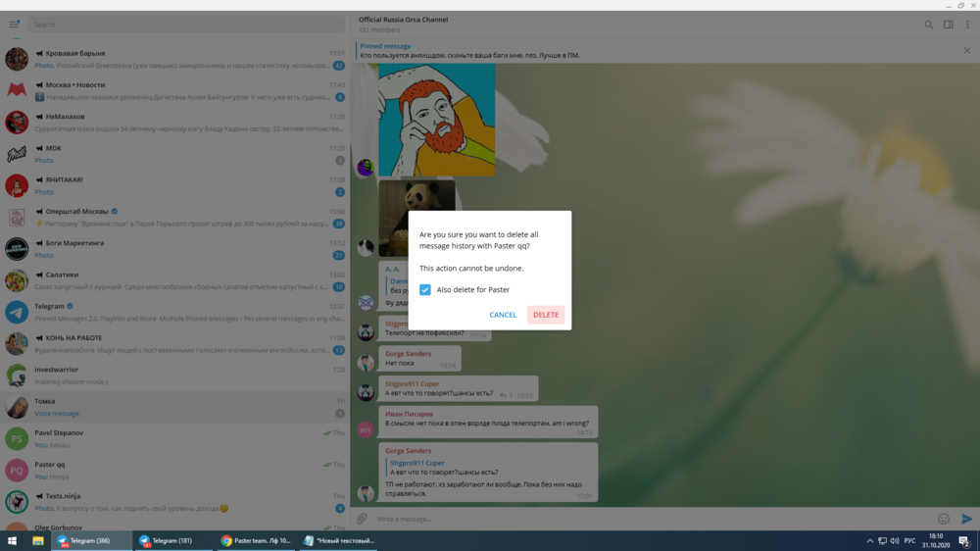Click the Кровавая барыня avatar
The height and width of the screenshot is (551, 980).
point(17,59)
